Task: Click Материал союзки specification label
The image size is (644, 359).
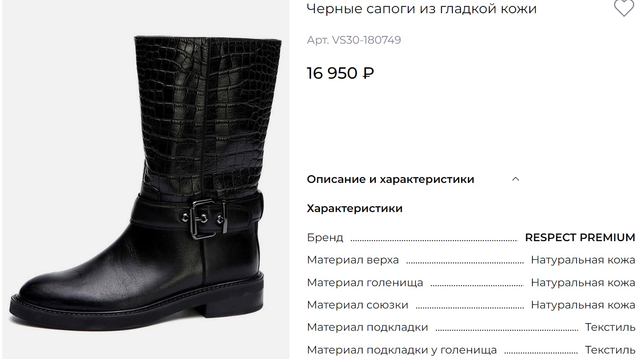Action: (358, 305)
